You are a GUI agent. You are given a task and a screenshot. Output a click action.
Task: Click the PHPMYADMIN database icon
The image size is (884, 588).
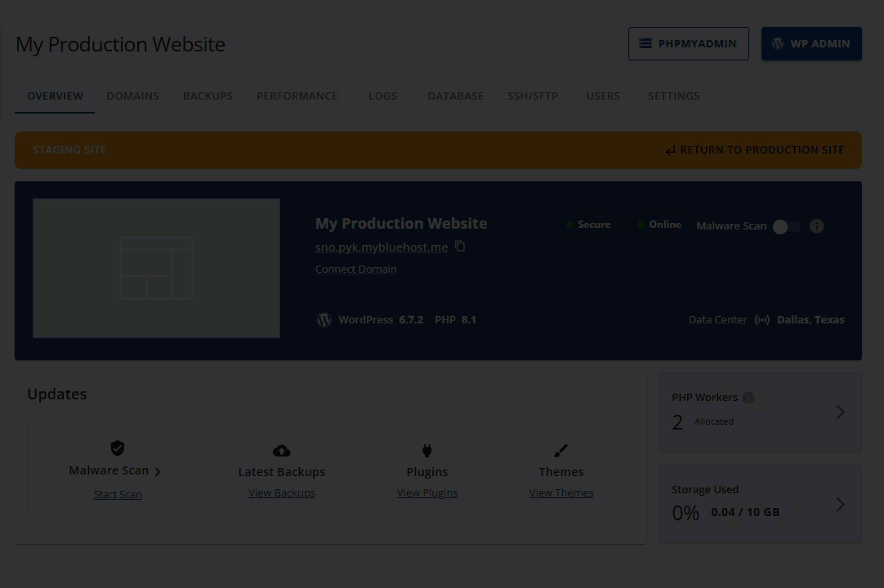point(645,43)
